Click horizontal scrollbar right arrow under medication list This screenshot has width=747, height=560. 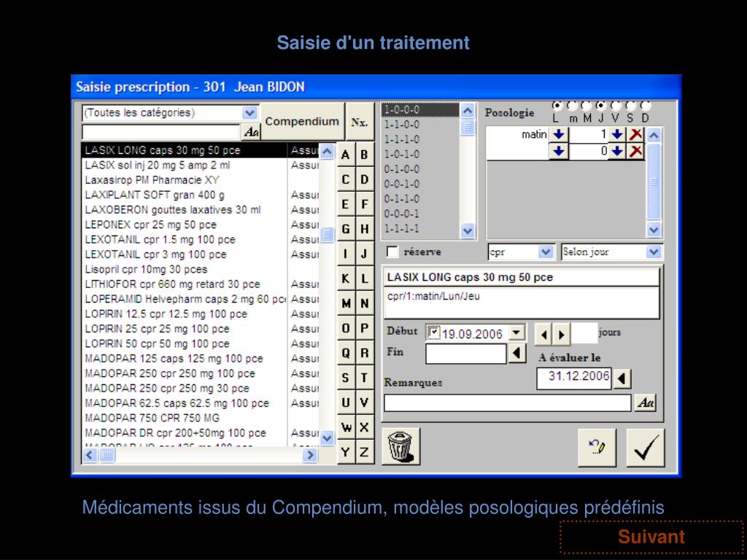(310, 455)
